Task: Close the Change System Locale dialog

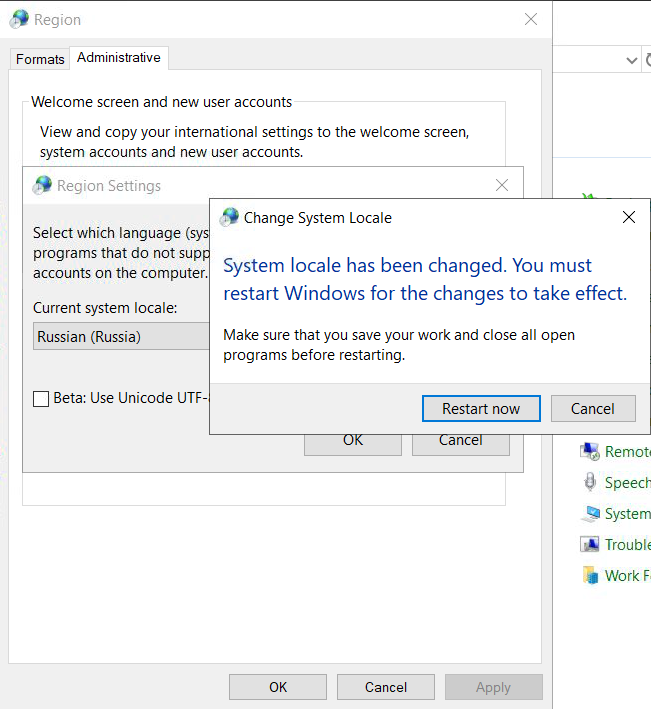Action: [628, 217]
